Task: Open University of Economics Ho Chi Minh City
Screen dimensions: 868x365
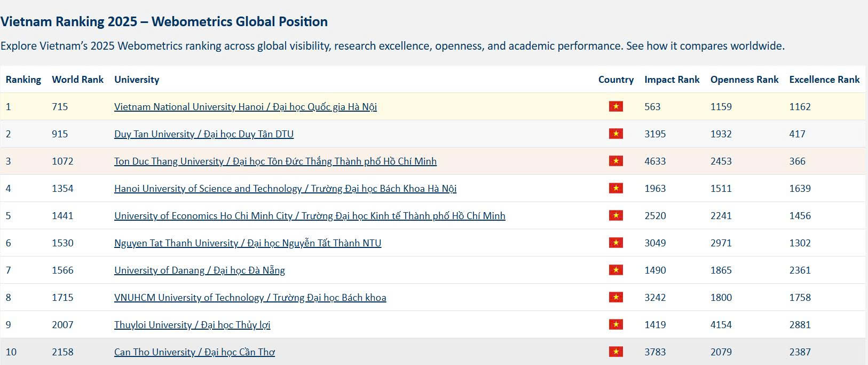Action: 309,216
